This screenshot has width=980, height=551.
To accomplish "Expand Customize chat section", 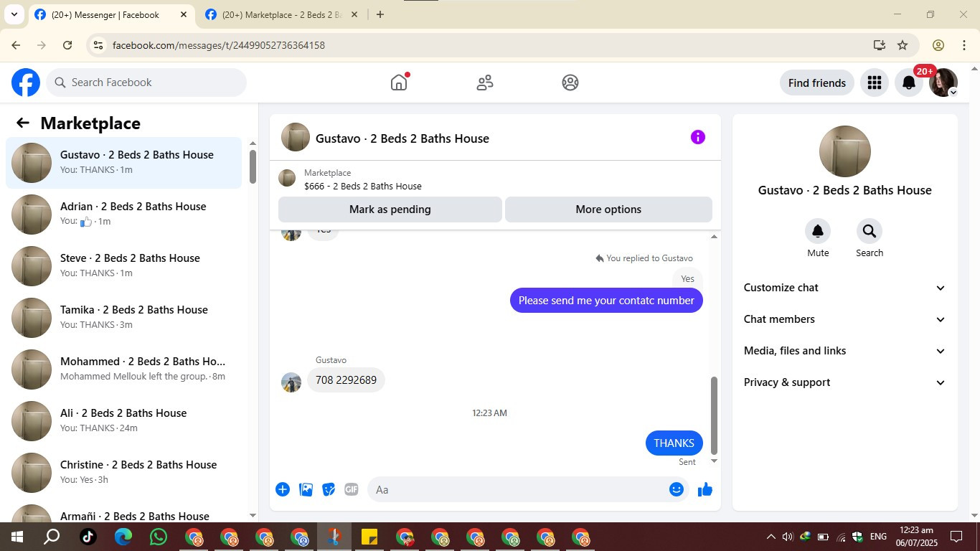I will [x=845, y=288].
